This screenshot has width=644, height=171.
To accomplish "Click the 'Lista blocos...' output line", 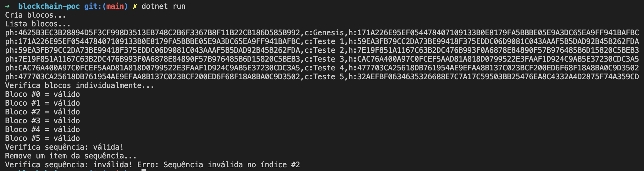I will (38, 24).
